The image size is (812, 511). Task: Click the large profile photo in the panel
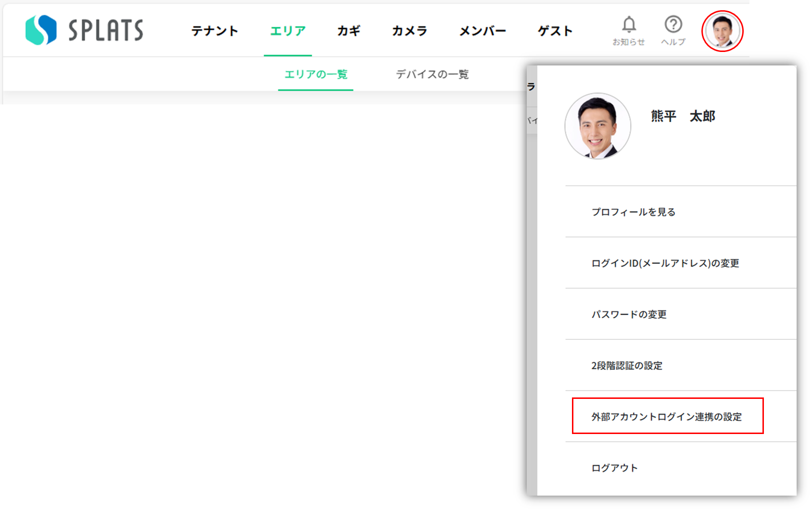(x=597, y=126)
